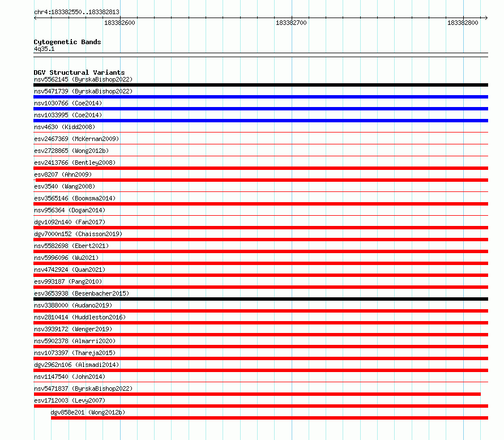The width and height of the screenshot is (504, 440).
Task: Select the nsv5471739 (ByrskaBishop2022) label
Action: tap(83, 91)
